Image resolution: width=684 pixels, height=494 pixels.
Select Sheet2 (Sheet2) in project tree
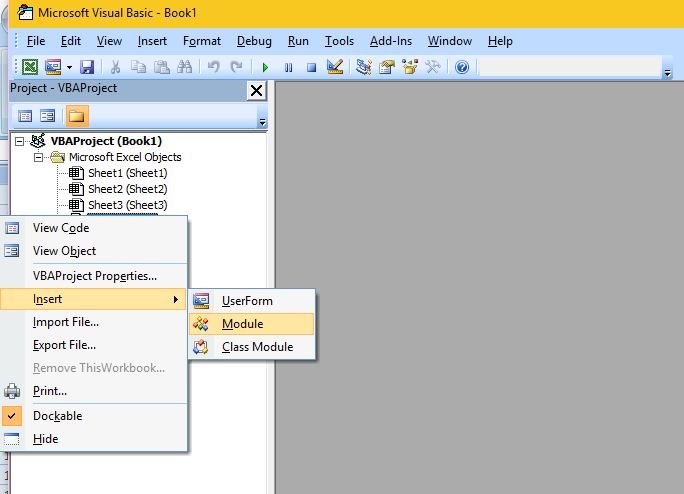pyautogui.click(x=127, y=189)
